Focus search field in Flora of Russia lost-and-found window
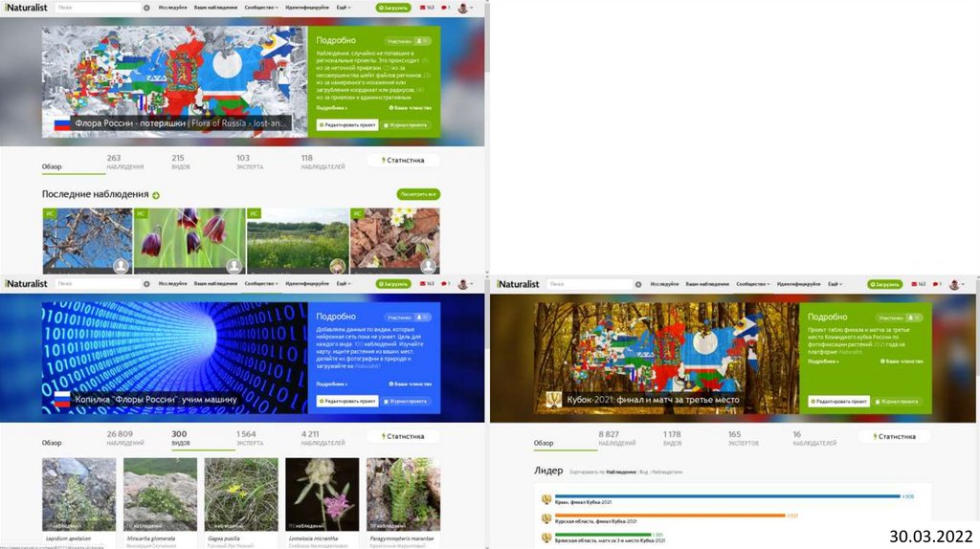The width and height of the screenshot is (980, 549). point(98,8)
